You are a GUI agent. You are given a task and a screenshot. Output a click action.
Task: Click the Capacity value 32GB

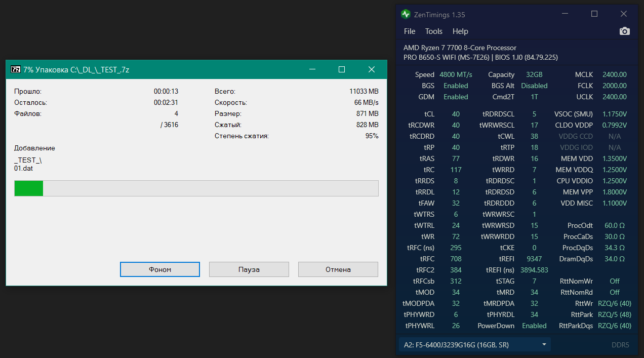pos(534,74)
